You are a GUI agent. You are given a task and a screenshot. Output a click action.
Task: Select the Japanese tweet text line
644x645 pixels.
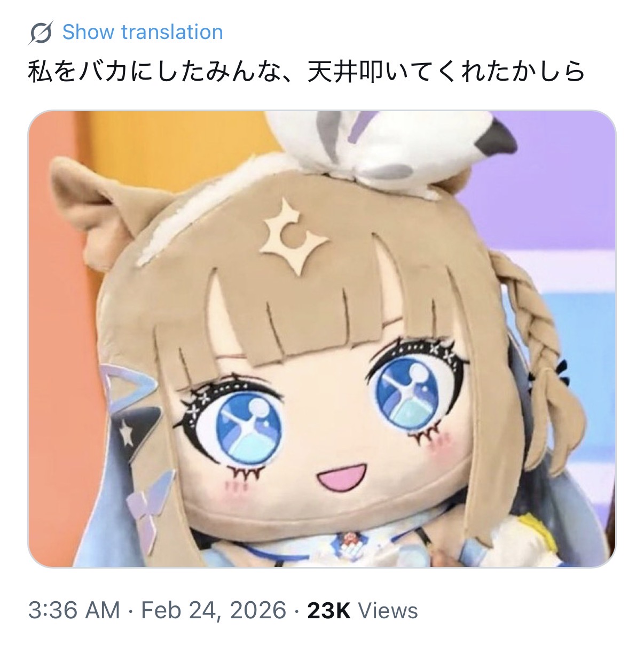[307, 72]
